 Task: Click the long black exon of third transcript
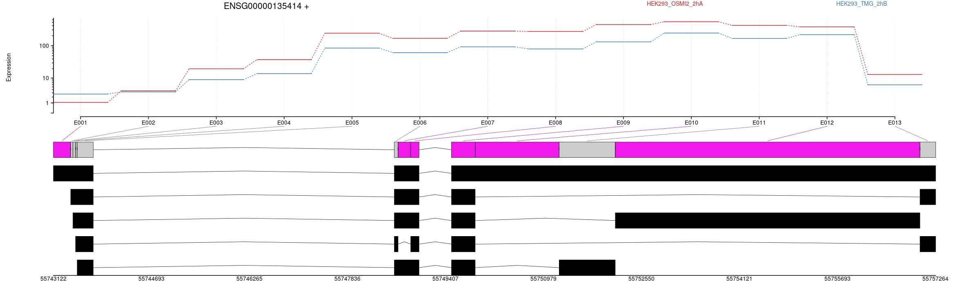[768, 220]
